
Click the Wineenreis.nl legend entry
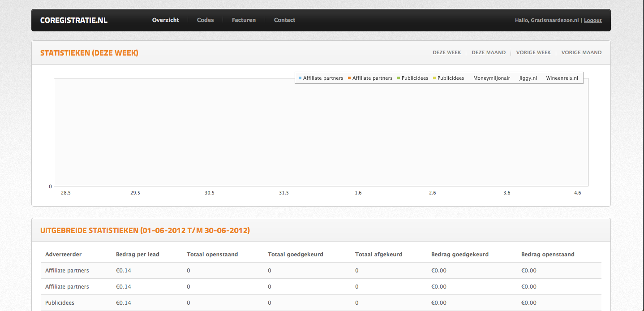pos(562,78)
